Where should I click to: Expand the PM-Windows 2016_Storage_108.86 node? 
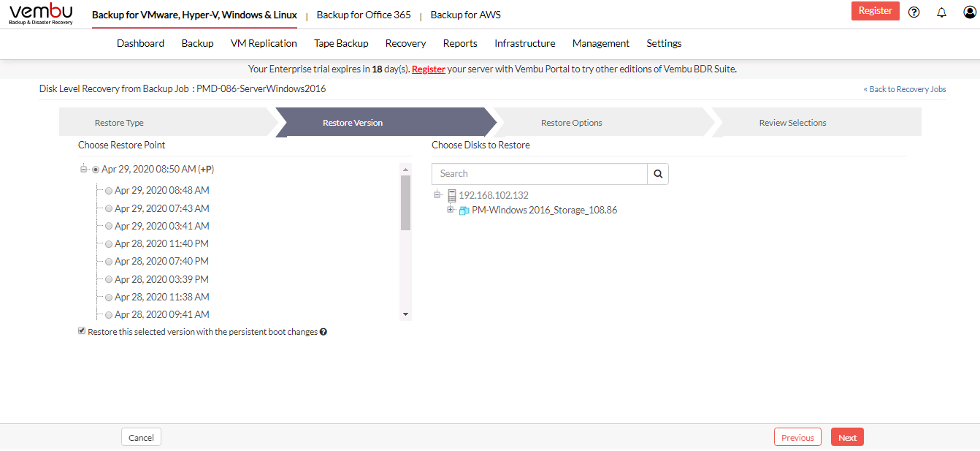(451, 210)
